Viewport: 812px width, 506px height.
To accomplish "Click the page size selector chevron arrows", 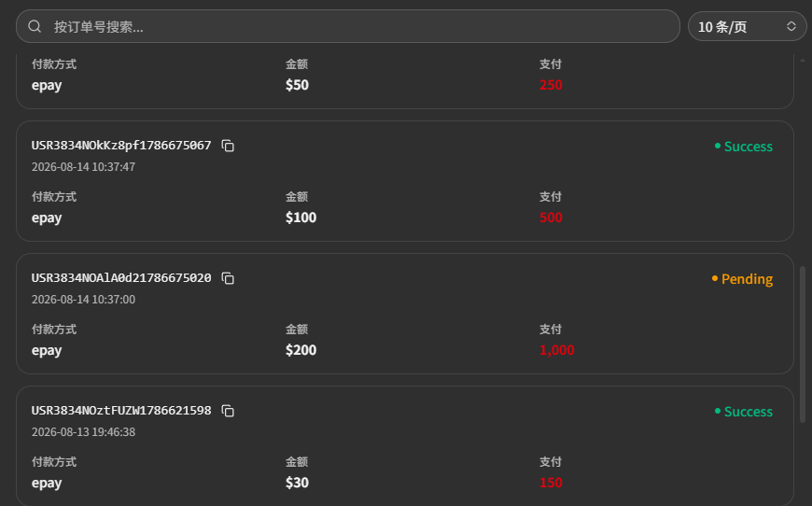I will [x=791, y=26].
